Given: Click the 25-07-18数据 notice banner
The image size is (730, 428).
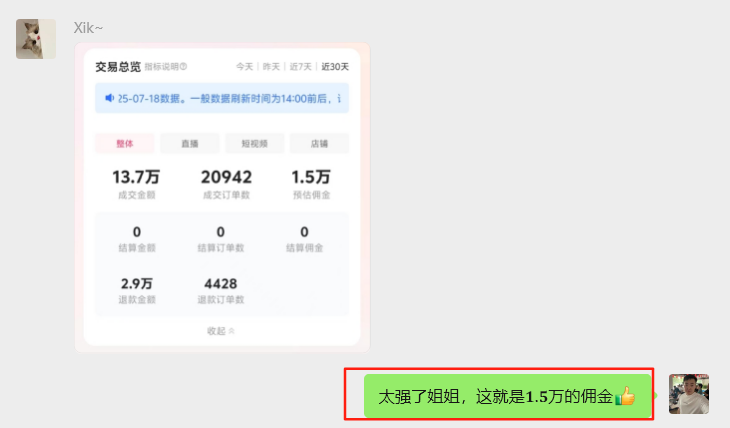Looking at the screenshot, I should 222,98.
